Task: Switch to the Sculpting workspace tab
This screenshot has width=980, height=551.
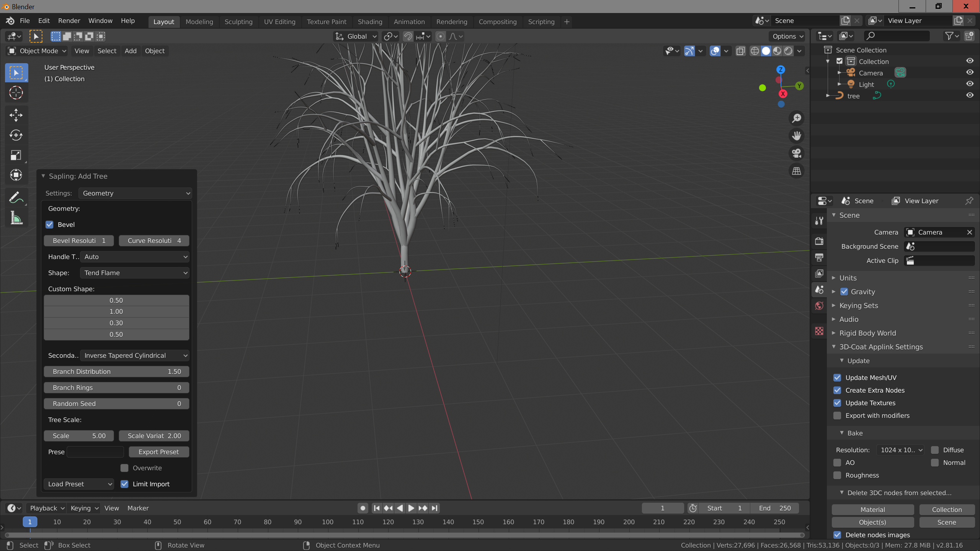Action: tap(238, 22)
